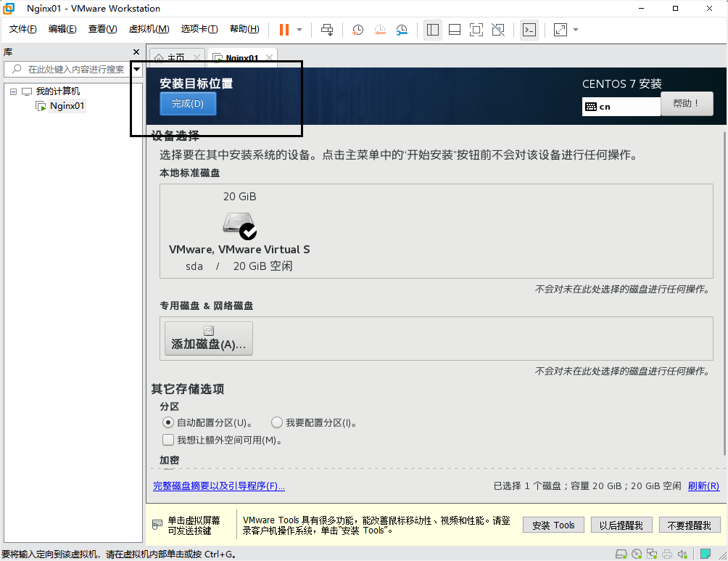Open the stretch display dropdown arrow
This screenshot has height=561, width=728.
[576, 30]
